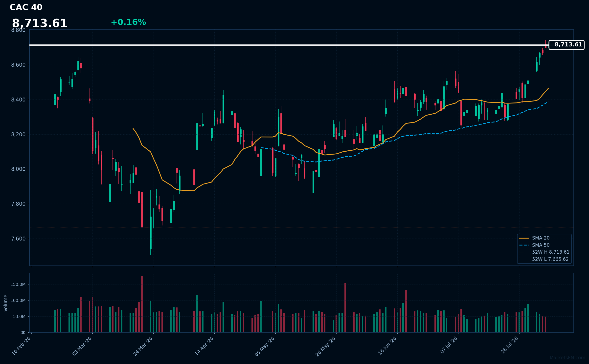The height and width of the screenshot is (364, 589).
Task: Select the 100.0M volume axis label
Action: pos(18,301)
